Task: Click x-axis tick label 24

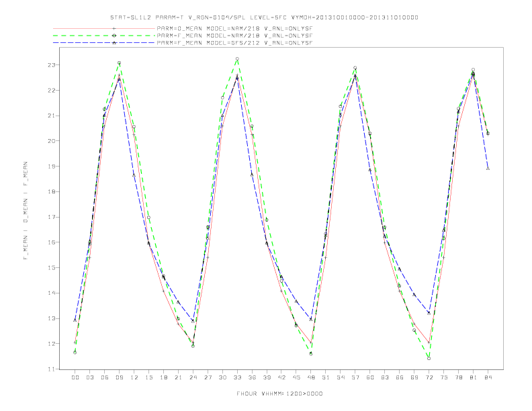Action: click(193, 377)
